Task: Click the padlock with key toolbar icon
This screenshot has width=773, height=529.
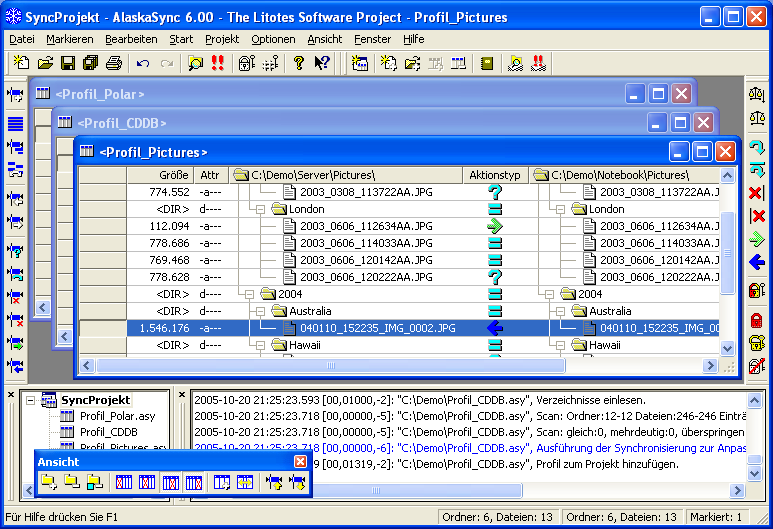Action: pos(246,63)
